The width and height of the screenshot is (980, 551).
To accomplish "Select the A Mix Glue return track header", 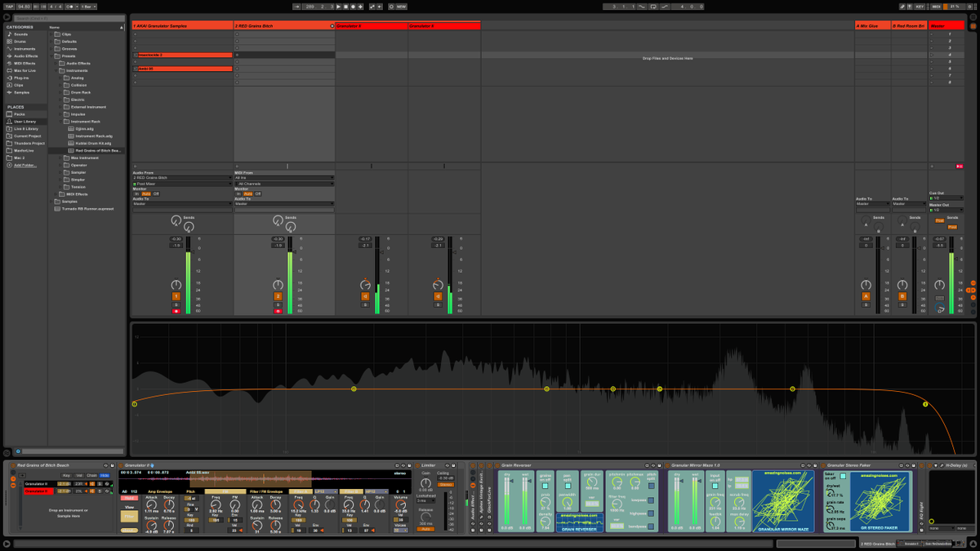I will (872, 26).
